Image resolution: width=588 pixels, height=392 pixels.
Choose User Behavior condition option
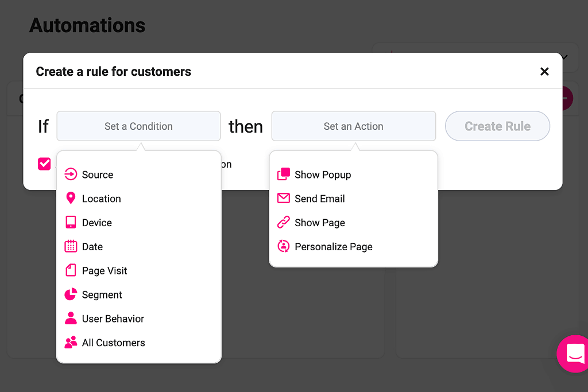(113, 319)
